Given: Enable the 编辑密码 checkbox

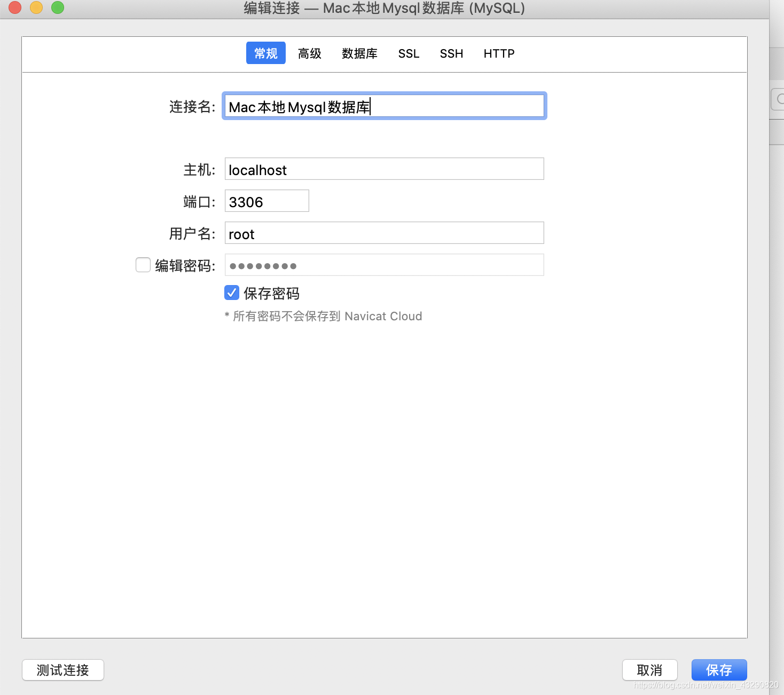Looking at the screenshot, I should 143,265.
